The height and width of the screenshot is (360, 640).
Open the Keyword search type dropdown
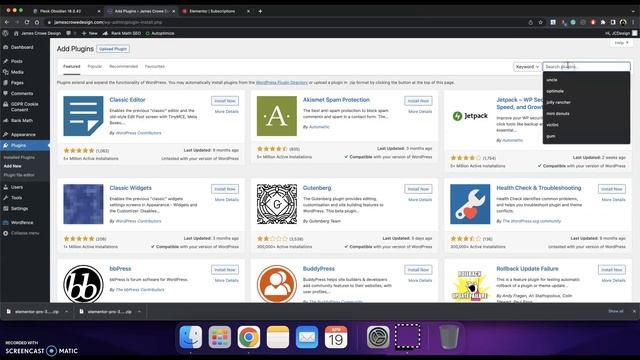click(x=527, y=67)
